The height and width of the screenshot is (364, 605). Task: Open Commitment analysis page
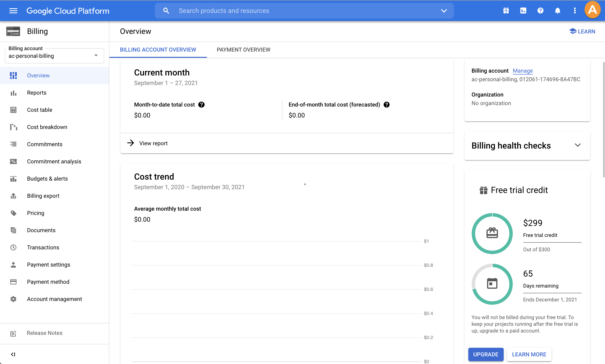tap(54, 161)
